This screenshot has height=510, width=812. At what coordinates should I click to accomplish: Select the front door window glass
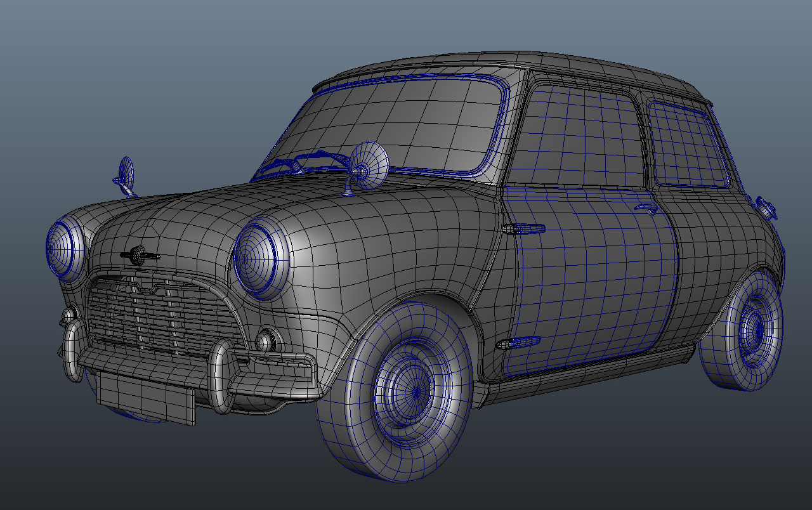580,136
